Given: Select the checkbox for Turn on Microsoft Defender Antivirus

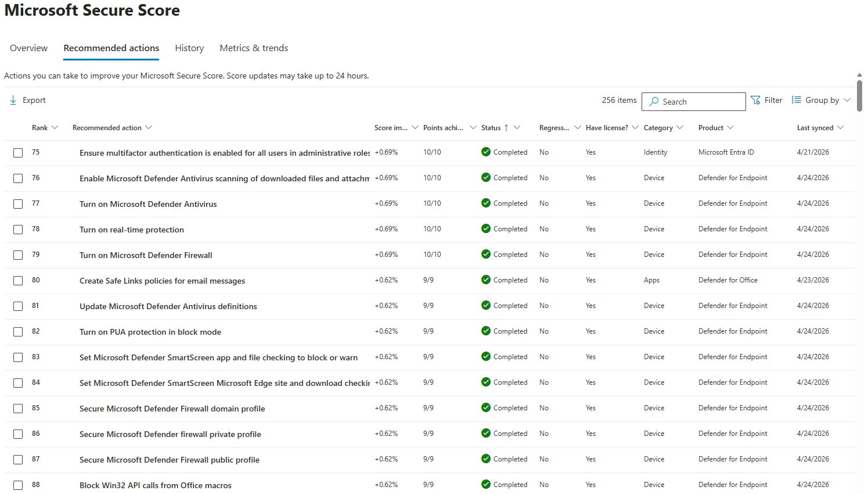Looking at the screenshot, I should coord(18,204).
